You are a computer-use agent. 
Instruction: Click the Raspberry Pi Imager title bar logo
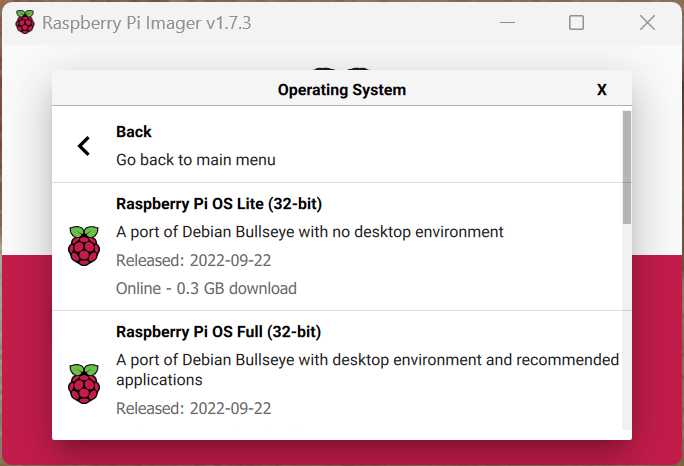tap(25, 22)
